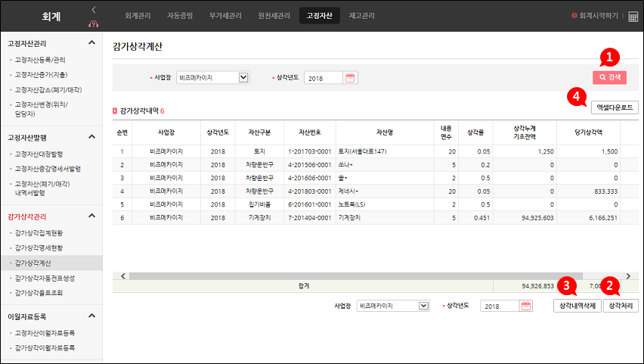The width and height of the screenshot is (644, 364).
Task: Open the bottom 사업장 dropdown
Action: pos(393,306)
